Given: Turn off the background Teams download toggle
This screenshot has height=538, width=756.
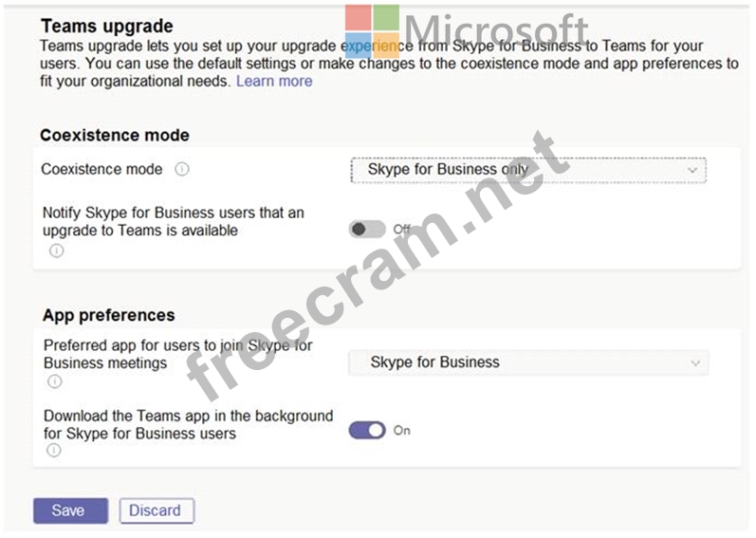Looking at the screenshot, I should (x=367, y=430).
